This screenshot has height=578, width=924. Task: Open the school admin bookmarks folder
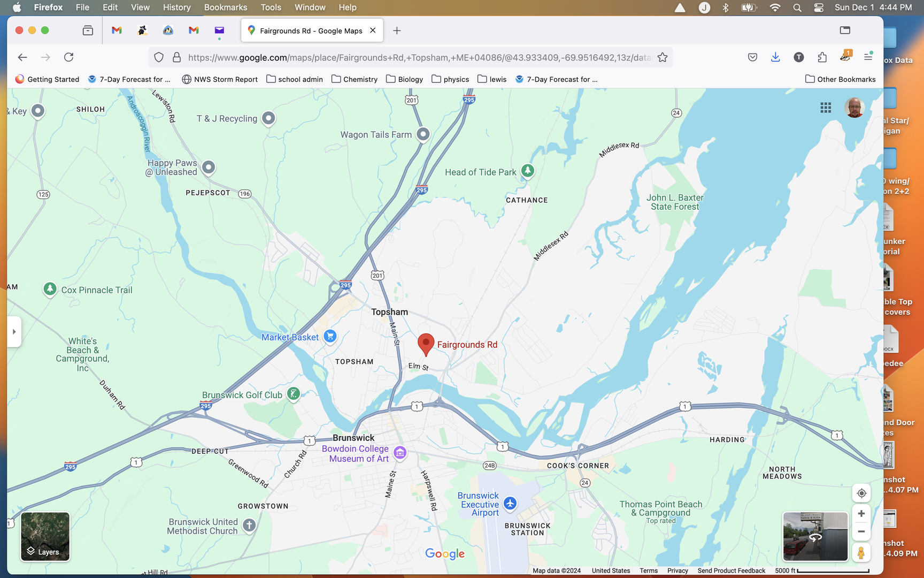pos(295,79)
